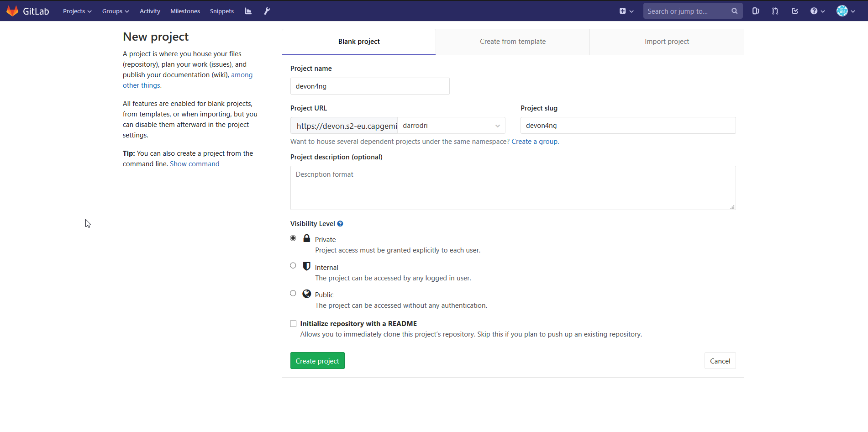Follow the Create a group link
The image size is (868, 432).
coord(534,142)
